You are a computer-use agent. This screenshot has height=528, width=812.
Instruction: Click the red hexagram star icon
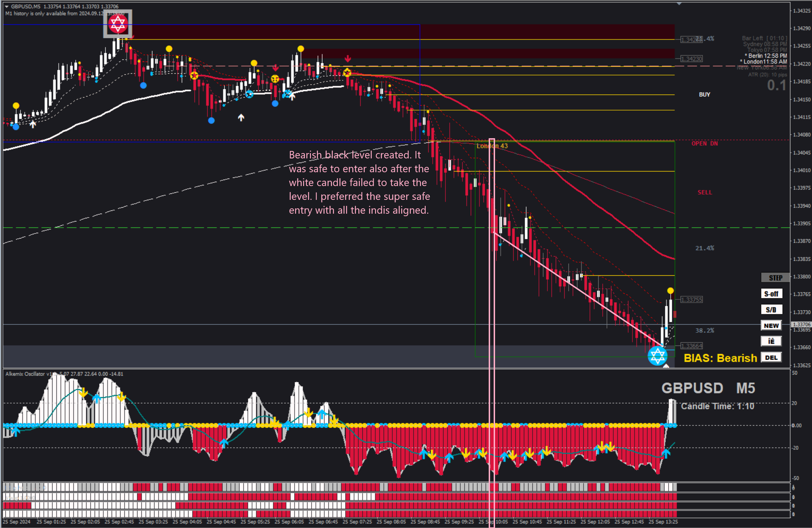118,24
